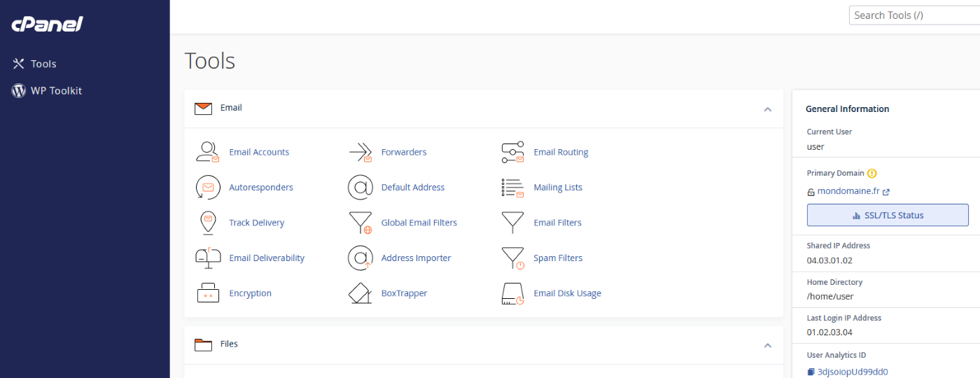980x378 pixels.
Task: Open the Mailing Lists link
Action: pos(558,188)
